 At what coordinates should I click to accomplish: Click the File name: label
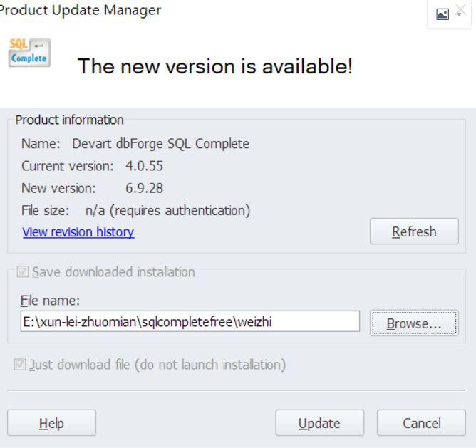pyautogui.click(x=50, y=301)
